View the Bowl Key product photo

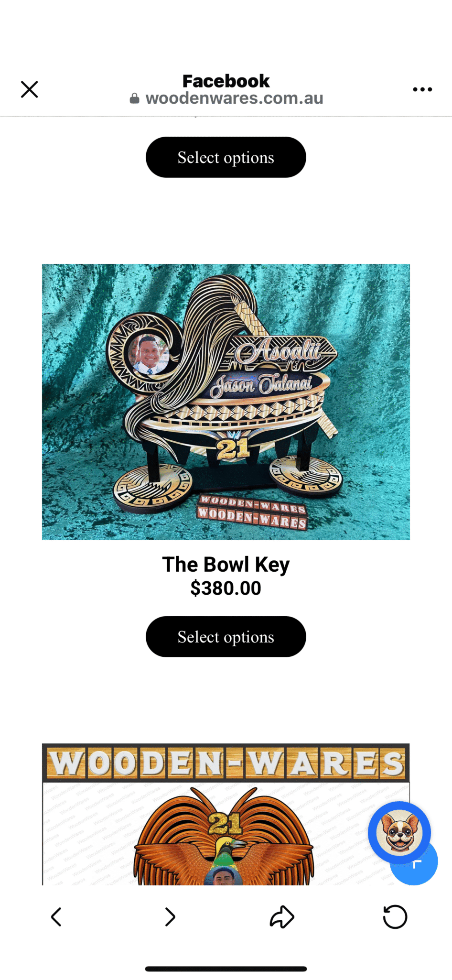tap(226, 402)
